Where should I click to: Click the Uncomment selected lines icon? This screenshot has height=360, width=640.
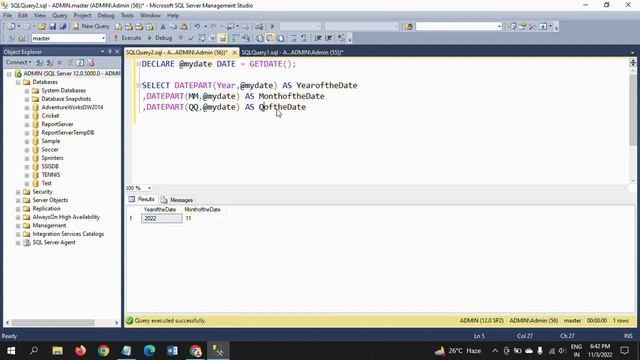tap(304, 38)
